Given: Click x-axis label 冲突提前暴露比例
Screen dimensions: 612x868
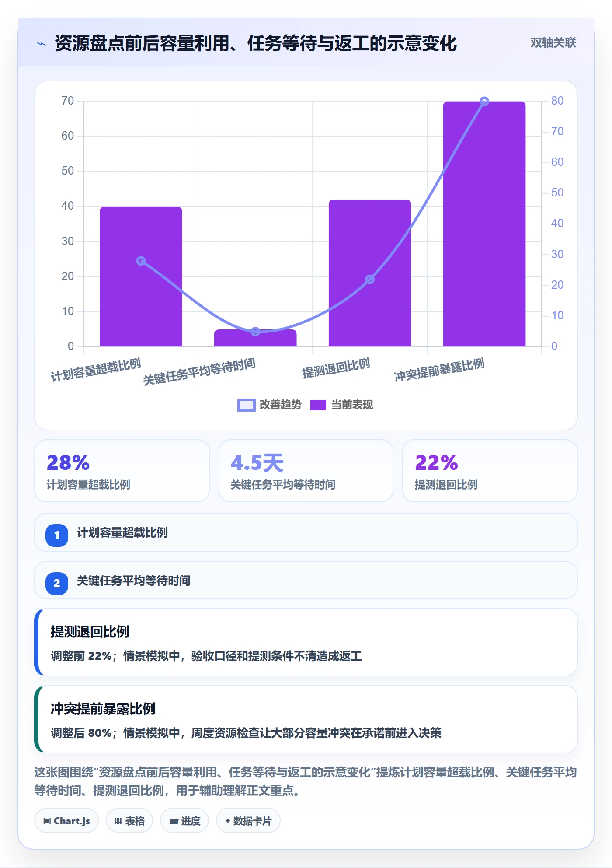Looking at the screenshot, I should [x=439, y=370].
